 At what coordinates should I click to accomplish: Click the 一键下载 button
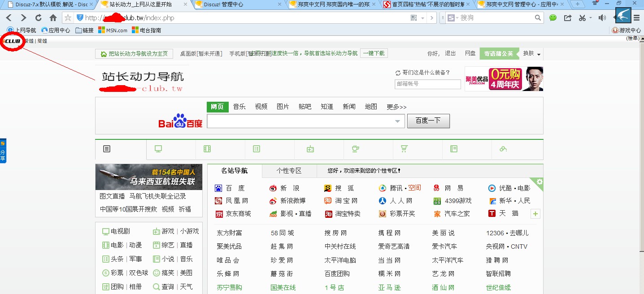pyautogui.click(x=374, y=53)
